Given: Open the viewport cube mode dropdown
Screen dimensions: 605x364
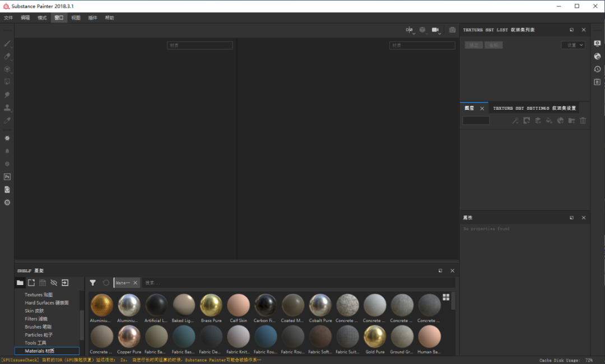Looking at the screenshot, I should 423,30.
